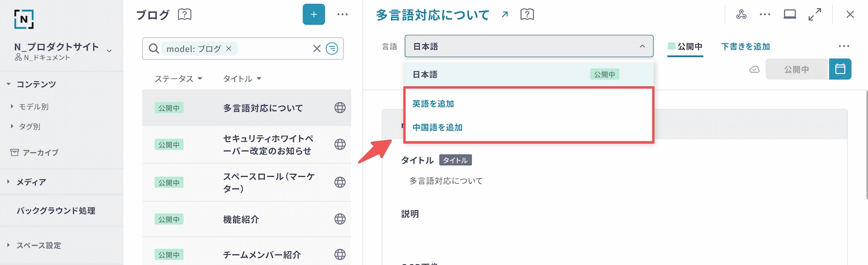Switch to the 公開中 tab
This screenshot has width=868, height=265.
[685, 47]
